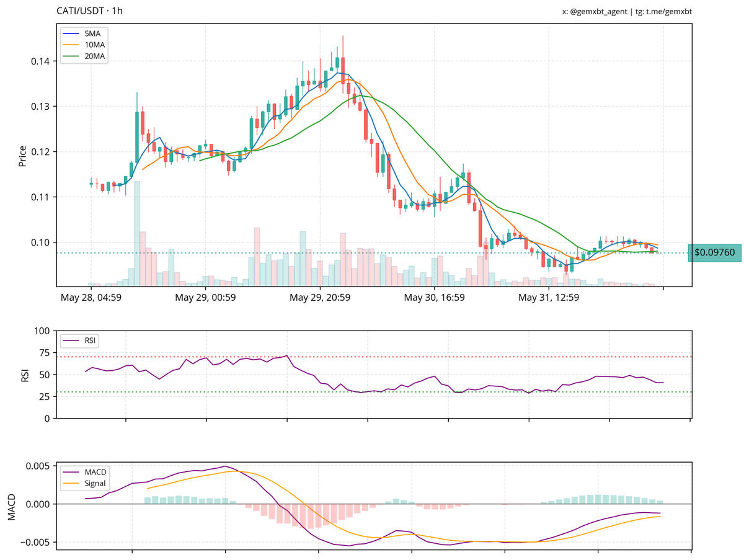Click the 0.10 price axis label

[x=42, y=242]
